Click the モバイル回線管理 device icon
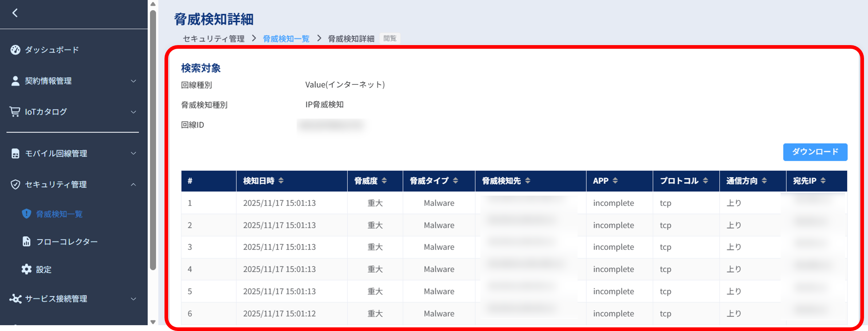This screenshot has height=331, width=868. [x=15, y=153]
